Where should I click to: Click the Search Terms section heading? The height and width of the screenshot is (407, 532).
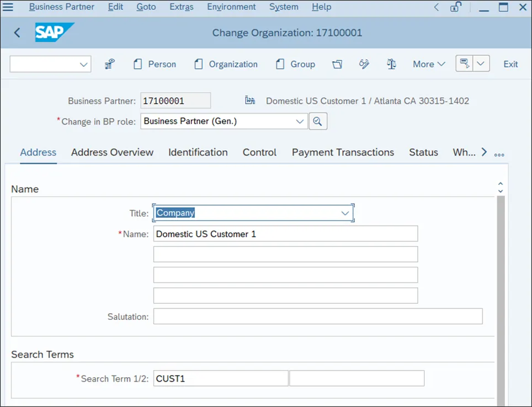tap(42, 355)
